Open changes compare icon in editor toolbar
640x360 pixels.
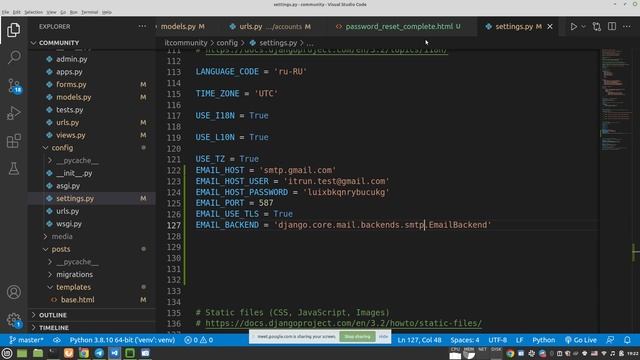[x=597, y=27]
